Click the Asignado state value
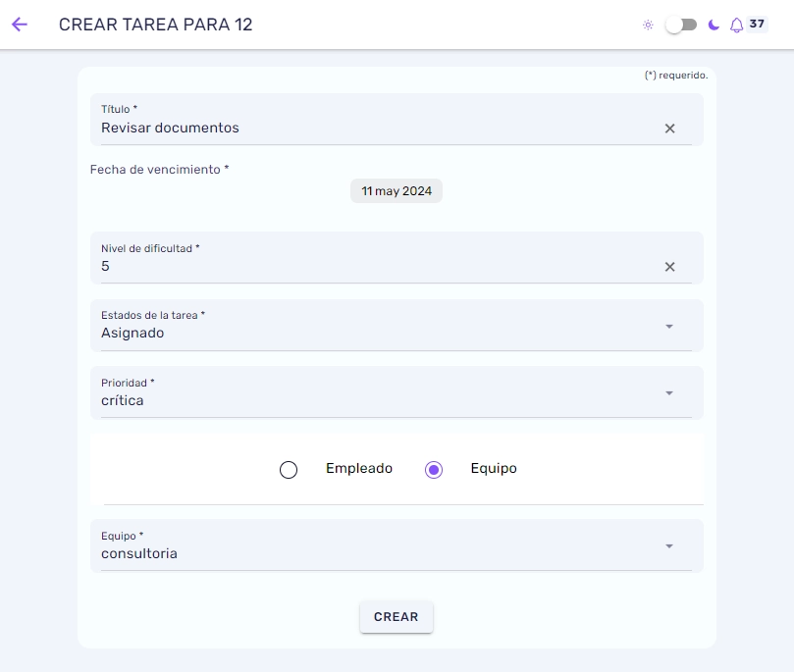This screenshot has height=672, width=794. (132, 333)
